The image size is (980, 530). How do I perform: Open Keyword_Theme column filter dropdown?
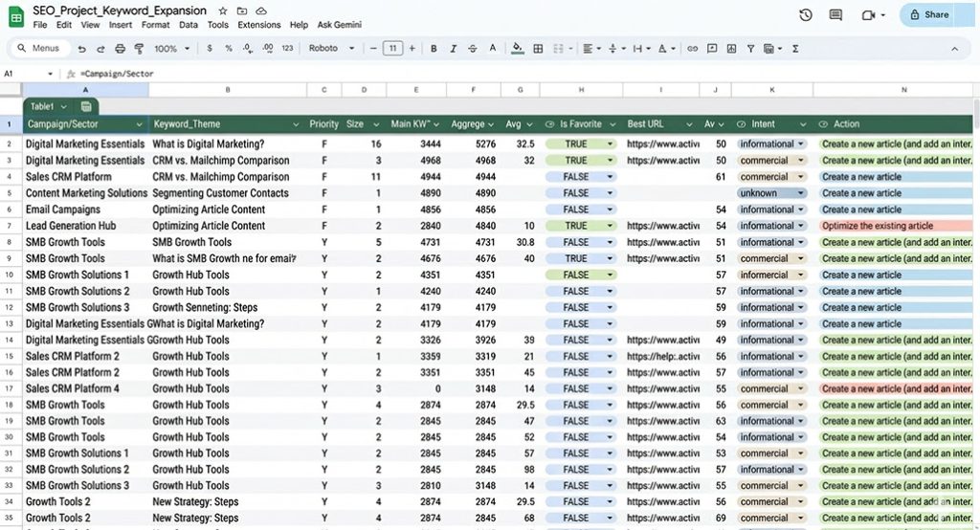click(296, 124)
